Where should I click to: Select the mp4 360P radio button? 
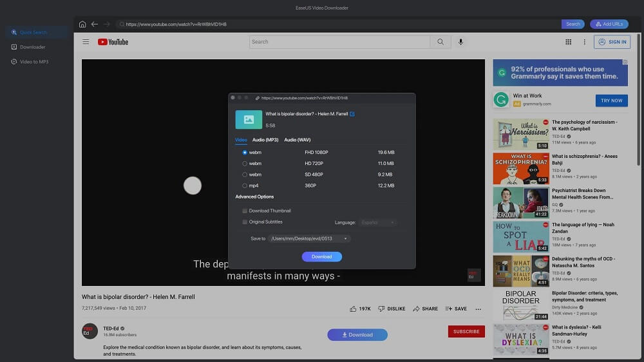tap(245, 186)
